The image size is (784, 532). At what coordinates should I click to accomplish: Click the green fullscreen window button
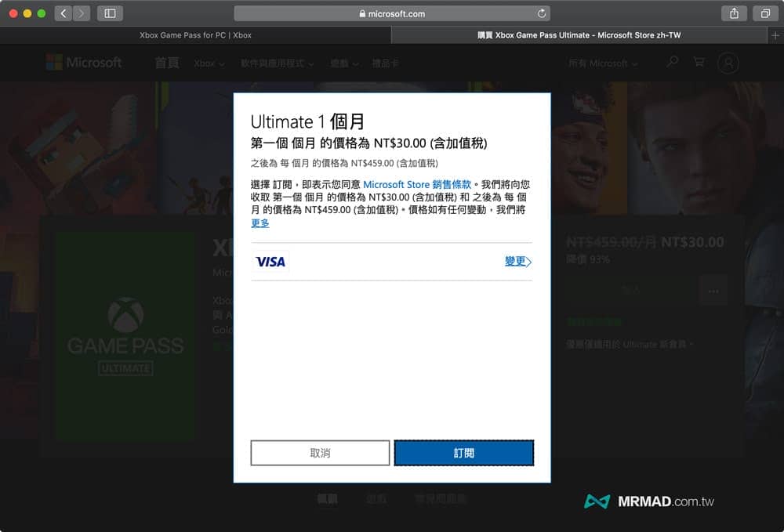pos(42,13)
